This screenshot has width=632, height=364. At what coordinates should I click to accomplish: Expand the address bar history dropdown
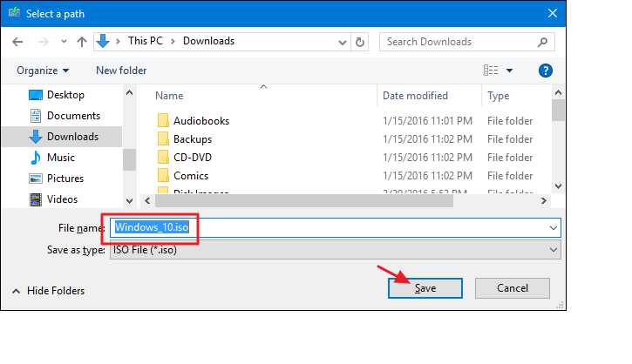339,41
